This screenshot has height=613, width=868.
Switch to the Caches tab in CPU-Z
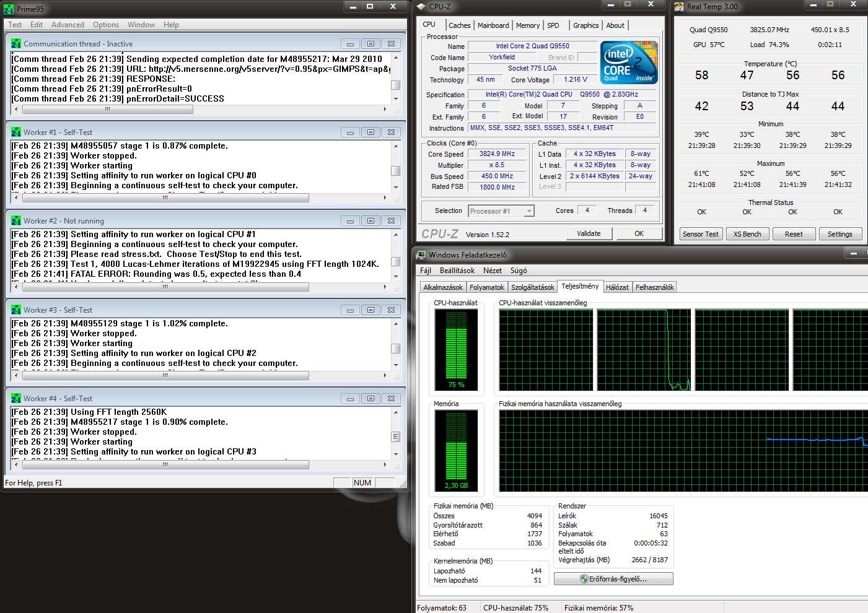pos(460,25)
